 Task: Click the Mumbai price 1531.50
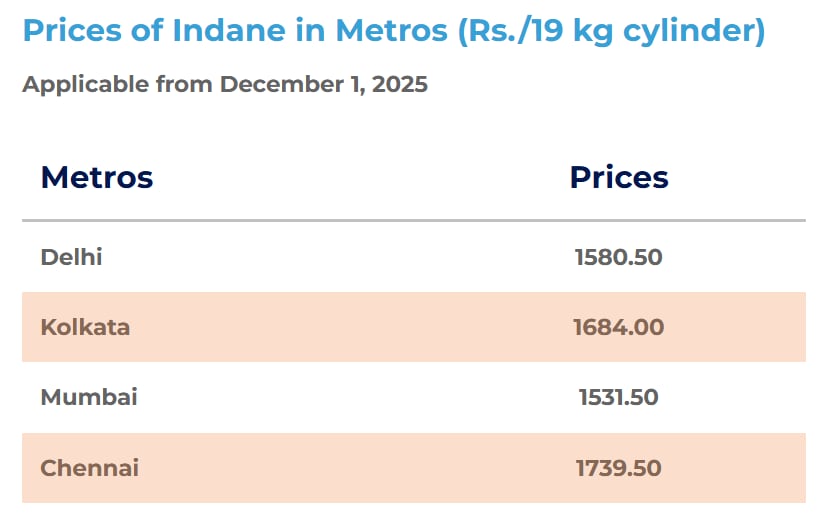(618, 397)
